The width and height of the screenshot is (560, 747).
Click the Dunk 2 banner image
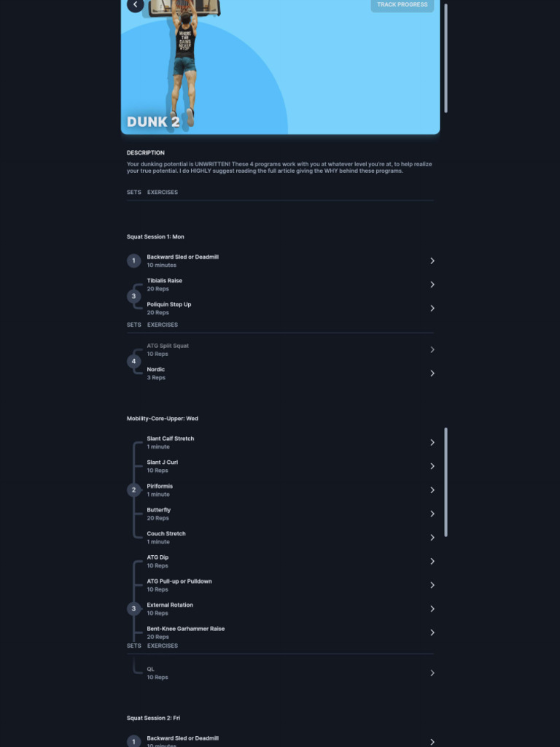click(x=280, y=66)
